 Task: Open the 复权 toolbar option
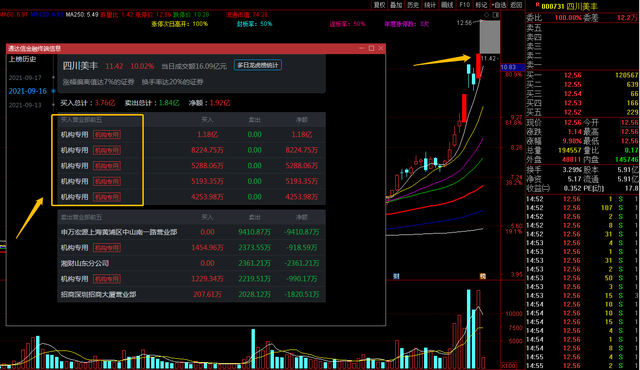coord(379,5)
